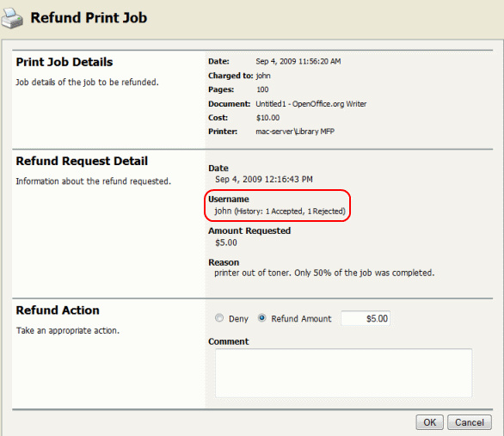504x436 pixels.
Task: Click the Refund Request Detail heading
Action: pyautogui.click(x=82, y=161)
